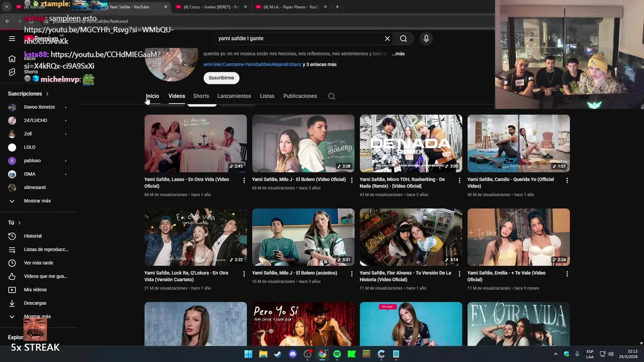Expand the Suscripciones section heading
Screen dimensions: 644x362
29,94
